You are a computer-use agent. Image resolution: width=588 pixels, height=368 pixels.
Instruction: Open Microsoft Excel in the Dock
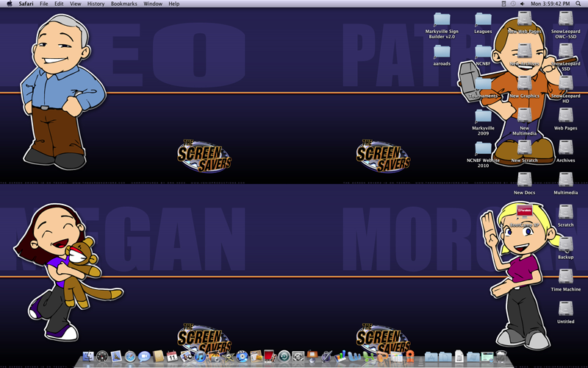point(368,357)
